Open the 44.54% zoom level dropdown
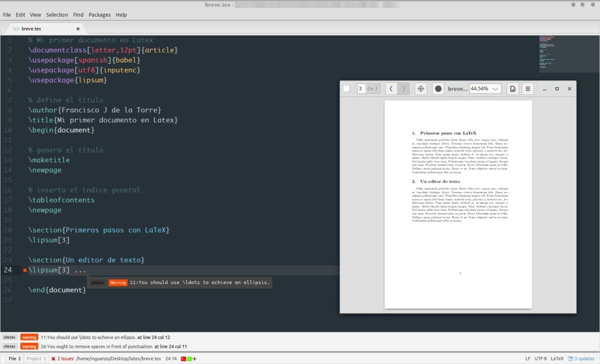The width and height of the screenshot is (600, 364). [x=486, y=88]
